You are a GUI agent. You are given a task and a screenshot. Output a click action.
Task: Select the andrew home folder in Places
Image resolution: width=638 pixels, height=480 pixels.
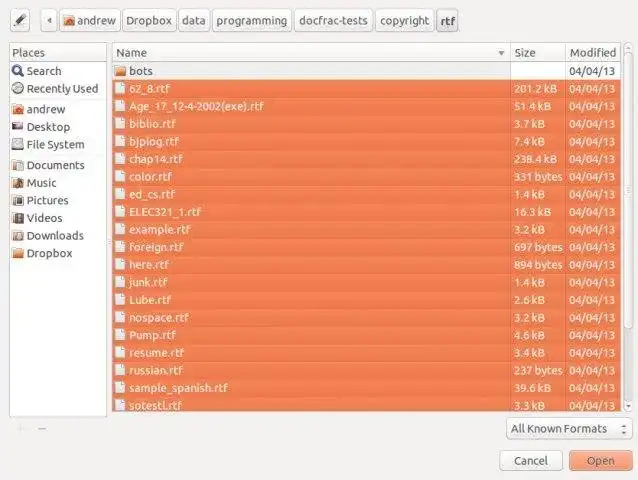point(46,109)
